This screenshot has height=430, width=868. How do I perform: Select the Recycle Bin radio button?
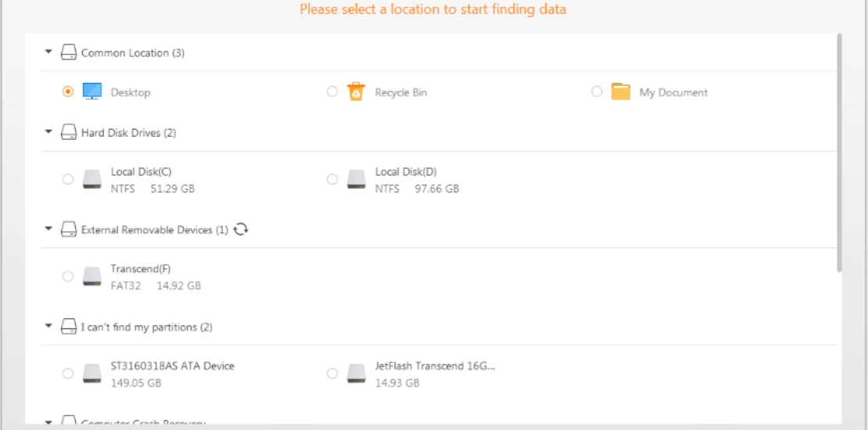tap(332, 91)
